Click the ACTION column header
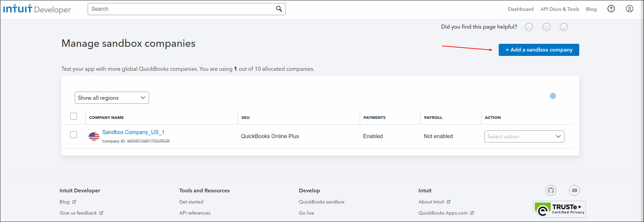 (x=493, y=118)
